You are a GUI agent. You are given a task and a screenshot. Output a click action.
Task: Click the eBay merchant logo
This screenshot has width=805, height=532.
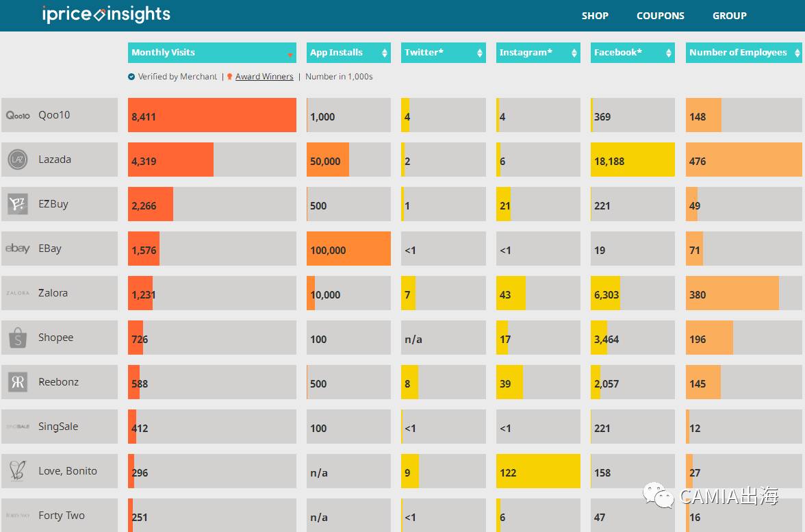(x=18, y=249)
